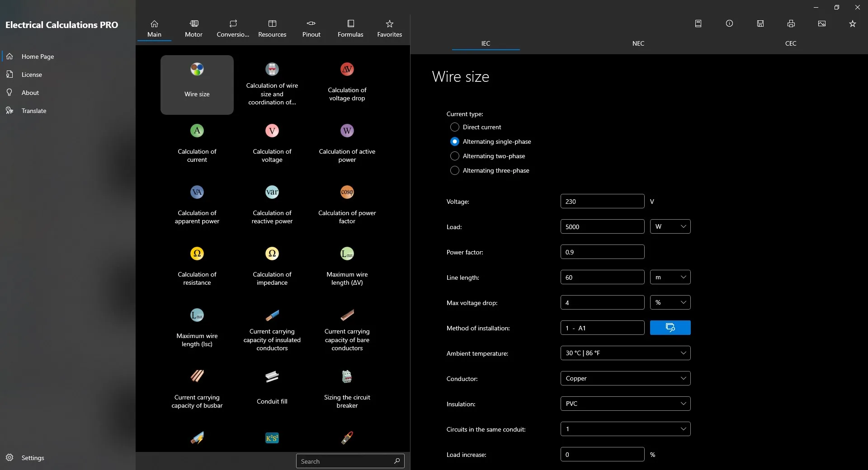
Task: Select Direct current radio button
Action: click(x=455, y=127)
